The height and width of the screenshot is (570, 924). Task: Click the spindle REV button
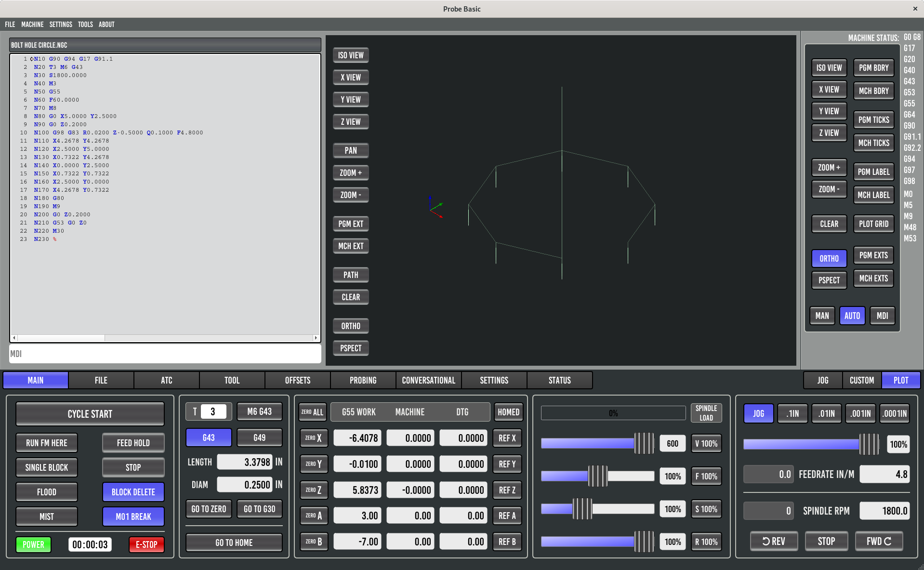774,541
